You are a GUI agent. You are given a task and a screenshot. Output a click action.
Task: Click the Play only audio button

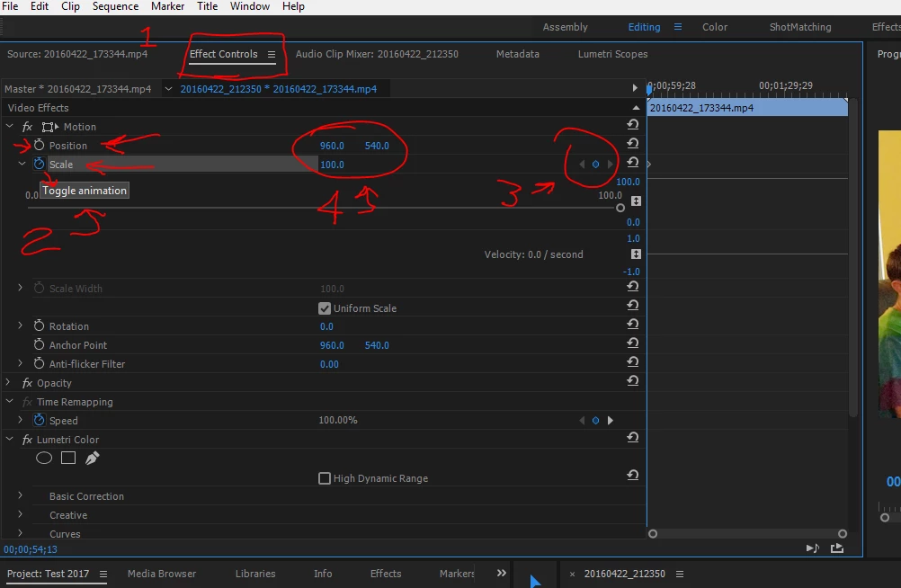813,548
